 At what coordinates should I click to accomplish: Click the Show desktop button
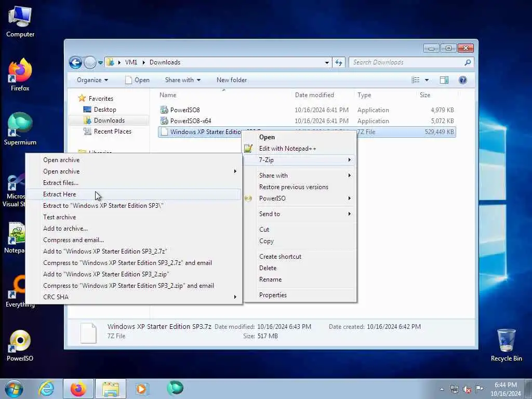(x=528, y=389)
